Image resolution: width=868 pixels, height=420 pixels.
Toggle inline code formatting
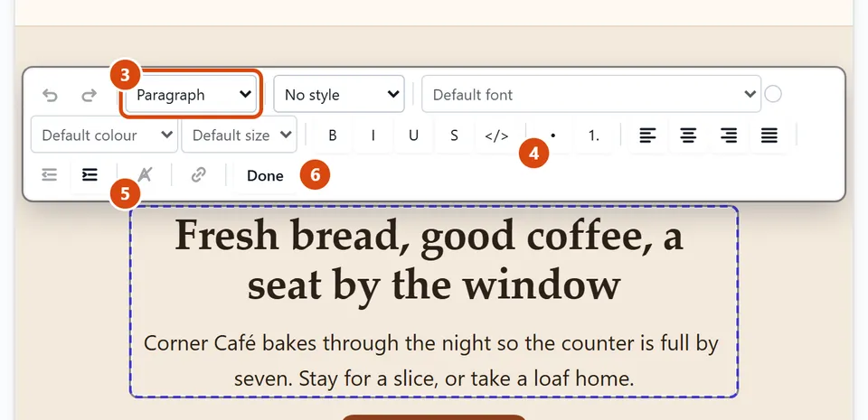496,135
